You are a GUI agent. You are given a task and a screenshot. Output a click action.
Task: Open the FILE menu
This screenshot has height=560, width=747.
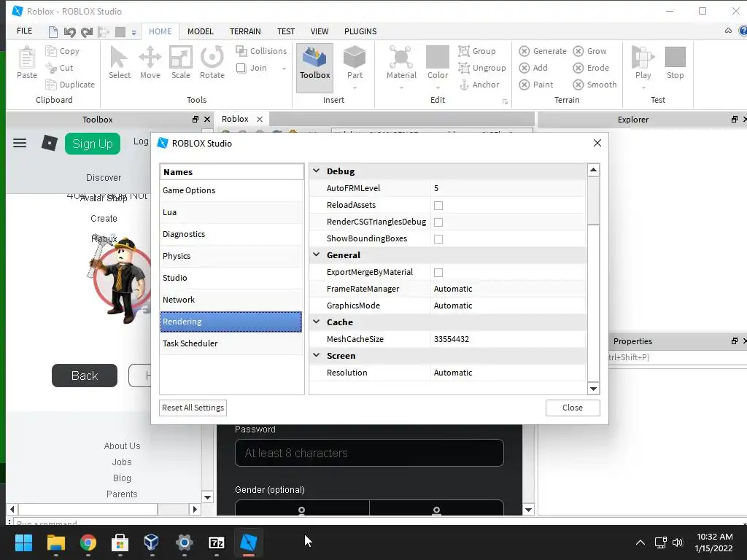24,31
